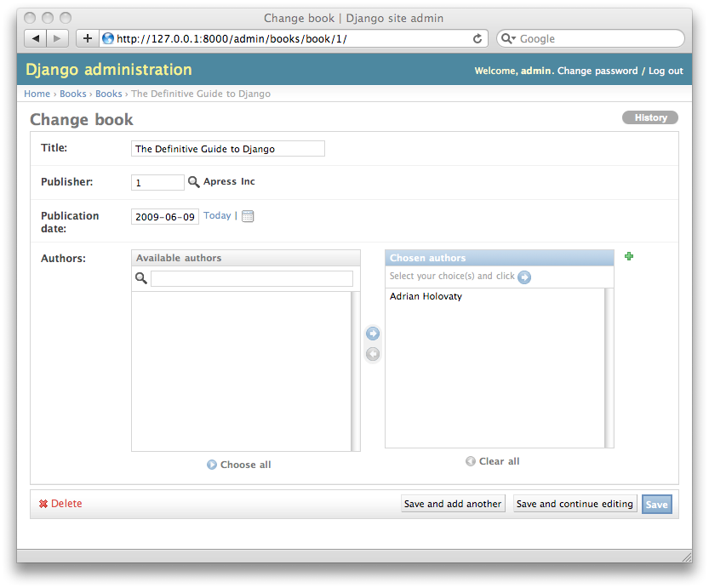Click Choose all authors link
The image size is (709, 588).
pos(239,465)
